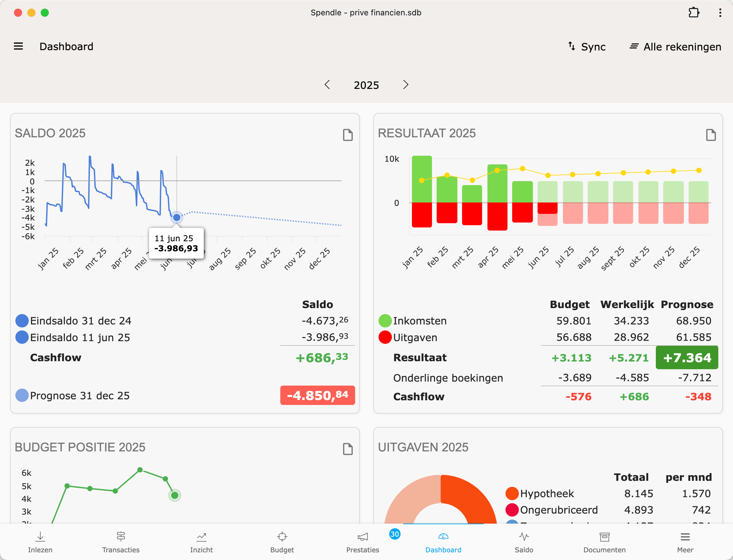Viewport: 733px width, 560px height.
Task: Open the vertical three-dot options menu
Action: pos(720,13)
